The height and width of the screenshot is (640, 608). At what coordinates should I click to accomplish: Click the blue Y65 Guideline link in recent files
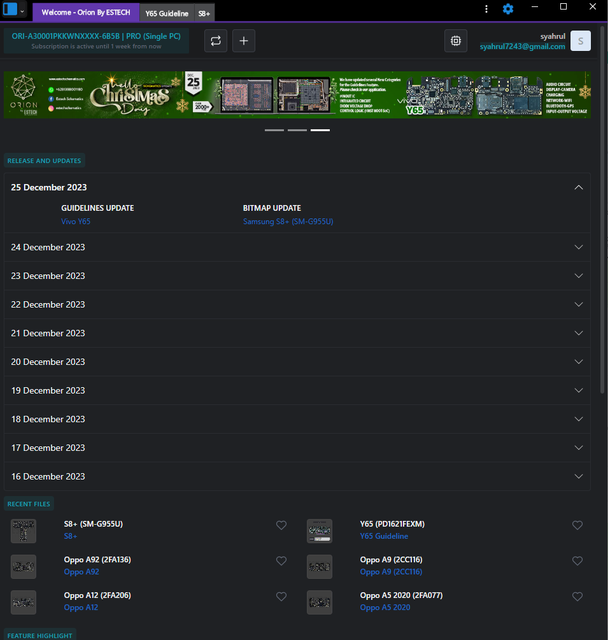(384, 536)
